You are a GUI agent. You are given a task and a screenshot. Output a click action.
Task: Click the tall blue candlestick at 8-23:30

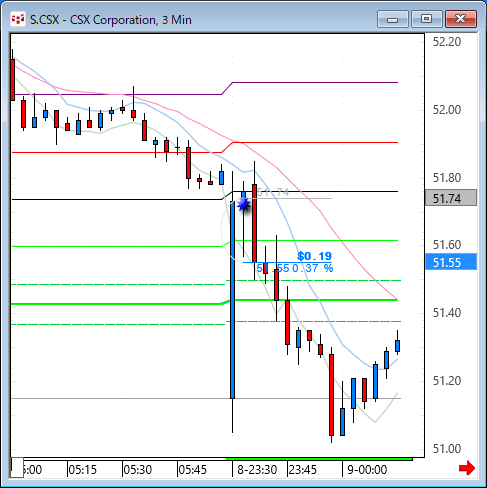tap(232, 299)
